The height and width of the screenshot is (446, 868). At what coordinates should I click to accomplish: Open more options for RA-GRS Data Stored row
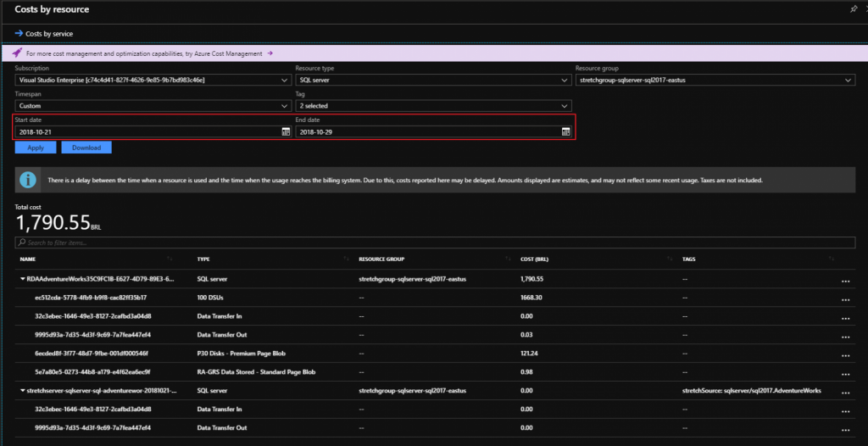(845, 374)
